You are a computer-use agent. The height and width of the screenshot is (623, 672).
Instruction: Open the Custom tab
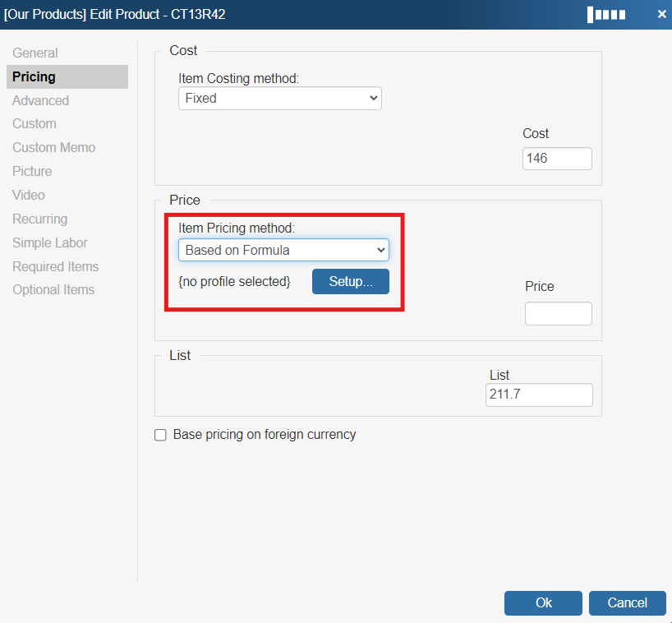point(35,123)
